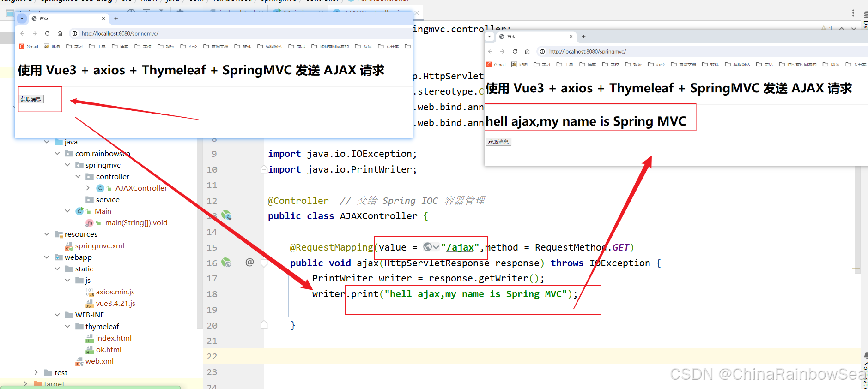
Task: Expand the AJAXController class node
Action: 88,188
